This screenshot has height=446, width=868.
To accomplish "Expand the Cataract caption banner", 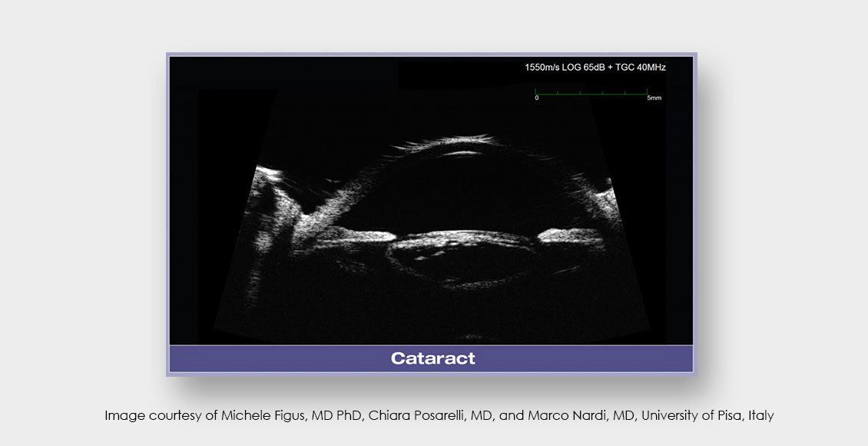I will click(x=434, y=358).
